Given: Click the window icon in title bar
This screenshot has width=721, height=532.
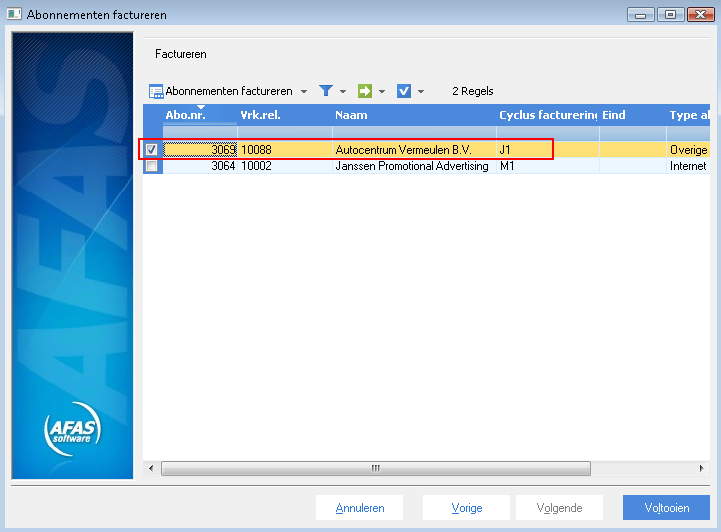Looking at the screenshot, I should (x=14, y=14).
